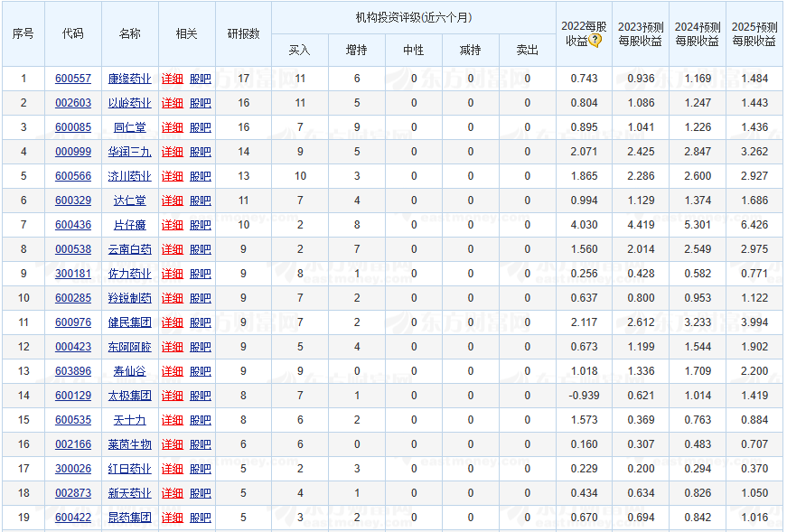This screenshot has width=787, height=532.
Task: Open the 同仁堂 stock name link
Action: [129, 127]
